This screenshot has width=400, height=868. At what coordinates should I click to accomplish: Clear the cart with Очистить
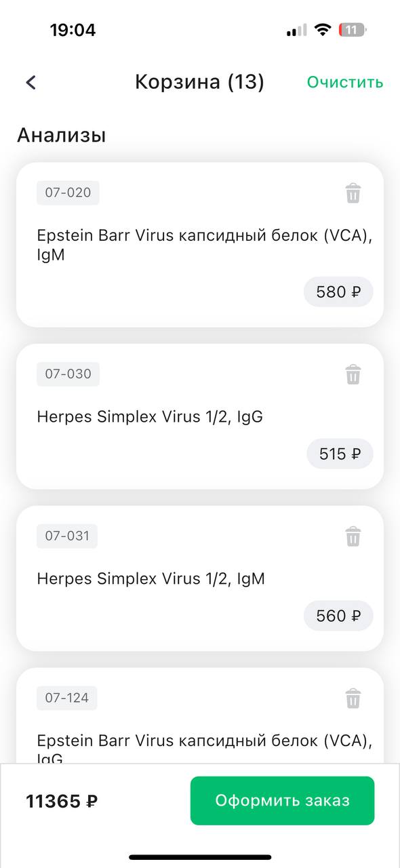click(345, 82)
